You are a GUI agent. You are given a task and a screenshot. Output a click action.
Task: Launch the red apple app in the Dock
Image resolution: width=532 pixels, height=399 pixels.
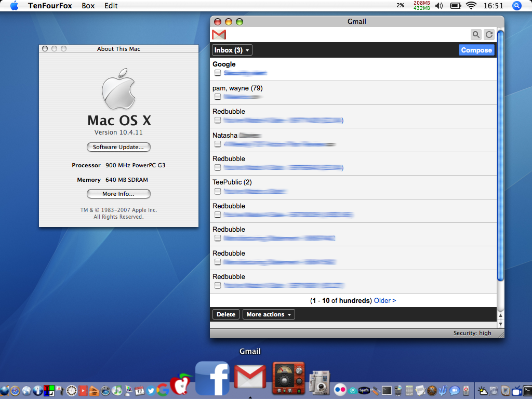pos(180,384)
